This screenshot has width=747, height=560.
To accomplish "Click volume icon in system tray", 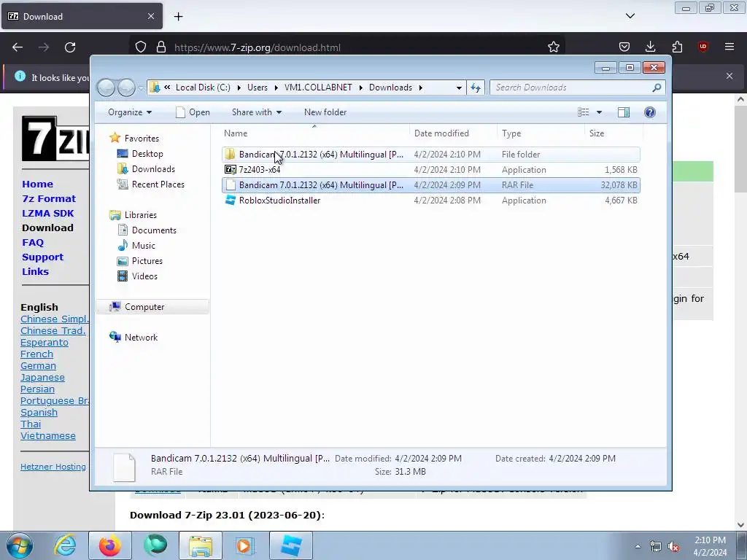I will (673, 546).
